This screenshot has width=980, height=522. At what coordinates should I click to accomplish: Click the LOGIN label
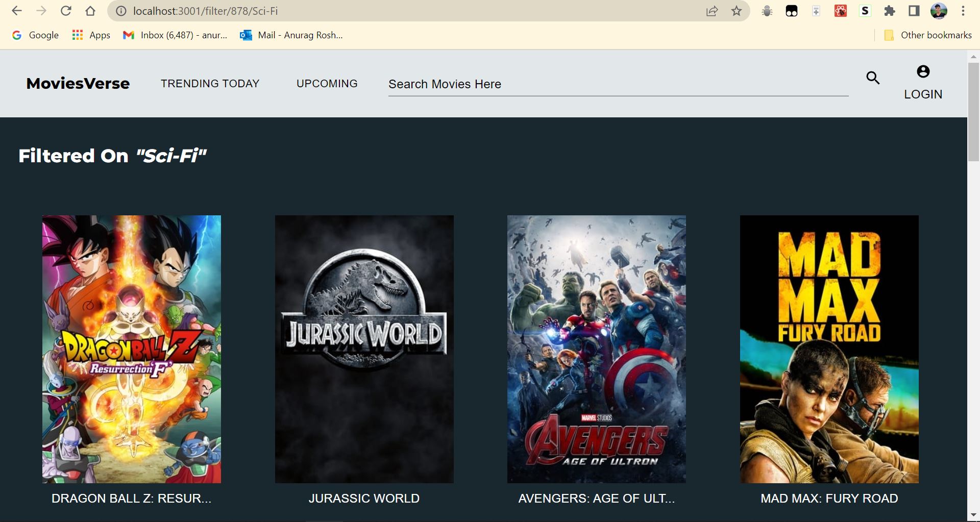(x=923, y=94)
